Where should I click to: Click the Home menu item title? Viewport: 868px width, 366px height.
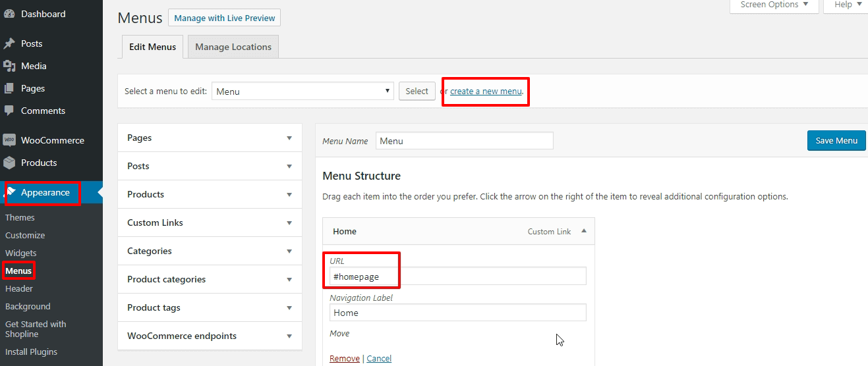click(x=345, y=231)
